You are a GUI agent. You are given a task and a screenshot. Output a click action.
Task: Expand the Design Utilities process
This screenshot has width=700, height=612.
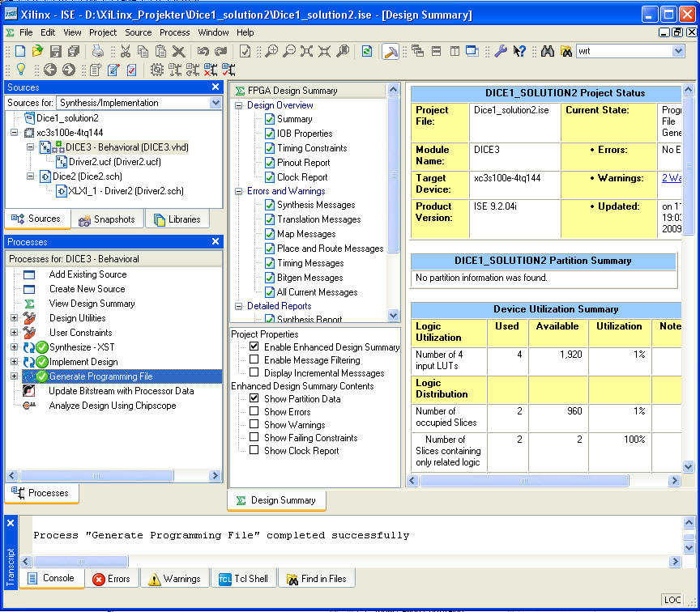(x=15, y=318)
